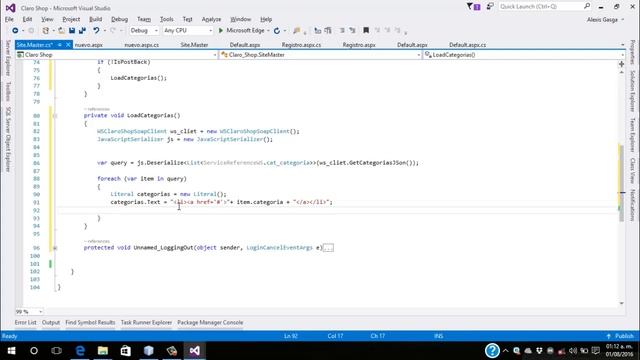Expand the collapsed Unnamed_LoggingOut method
The width and height of the screenshot is (640, 360).
[x=55, y=248]
